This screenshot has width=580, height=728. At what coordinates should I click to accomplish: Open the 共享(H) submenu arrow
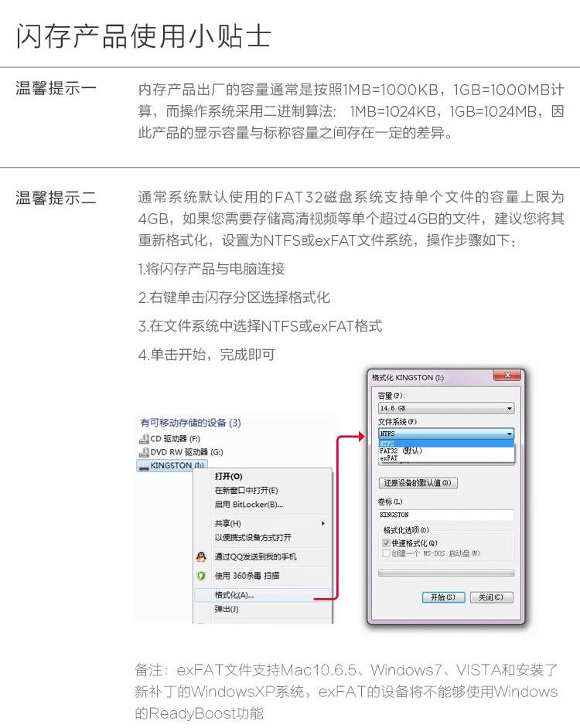[323, 523]
